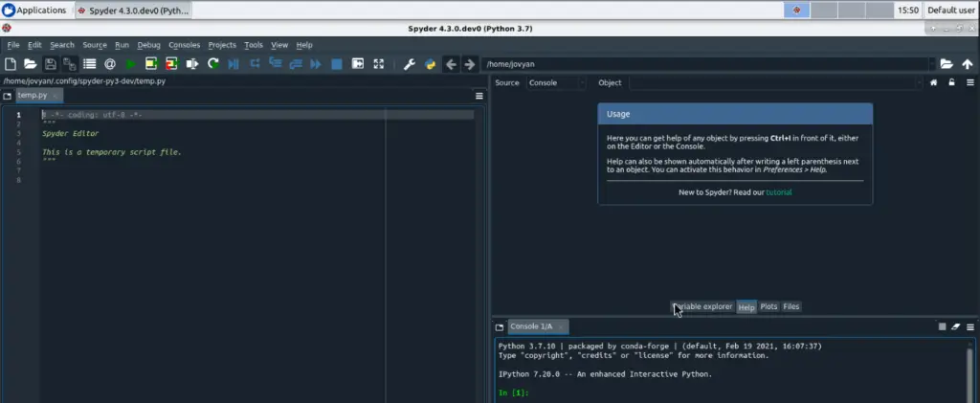980x403 pixels.
Task: Run file with the green play icon
Action: pos(130,64)
